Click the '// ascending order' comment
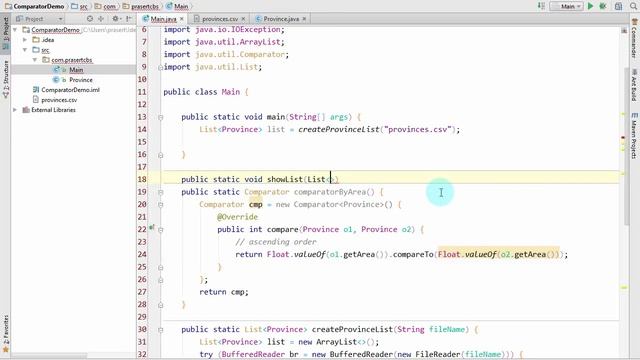 click(x=276, y=242)
